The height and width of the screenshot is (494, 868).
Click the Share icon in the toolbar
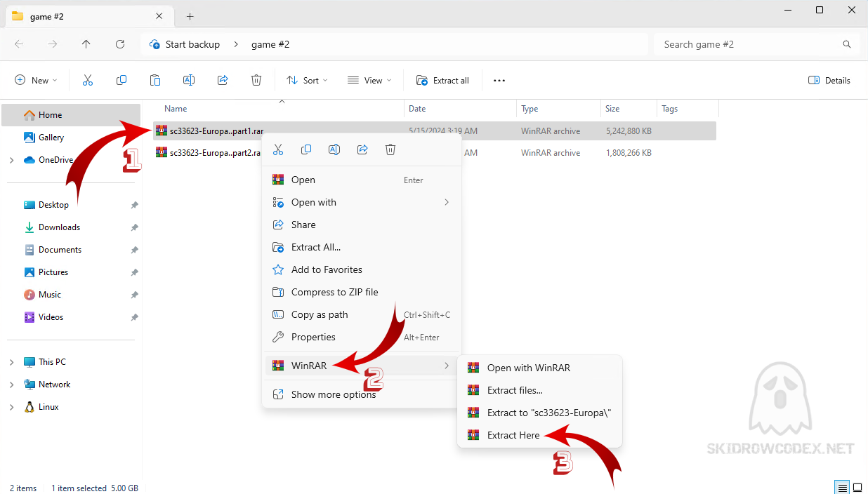(223, 80)
